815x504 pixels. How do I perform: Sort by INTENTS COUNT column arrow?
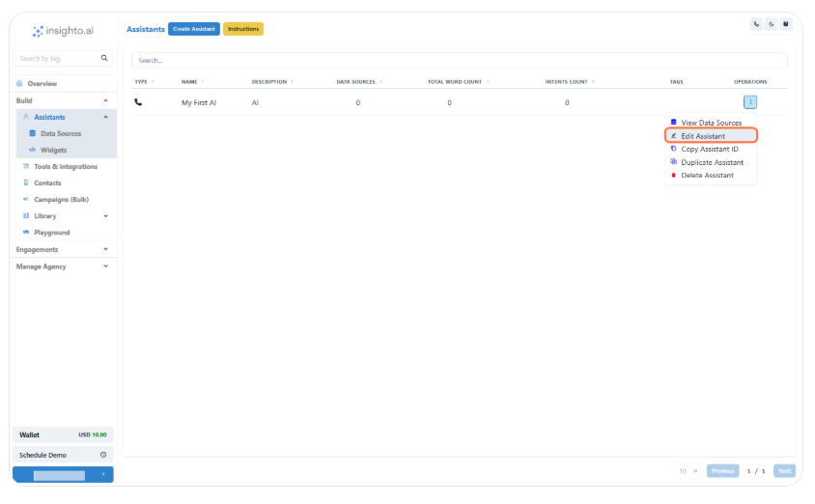593,81
